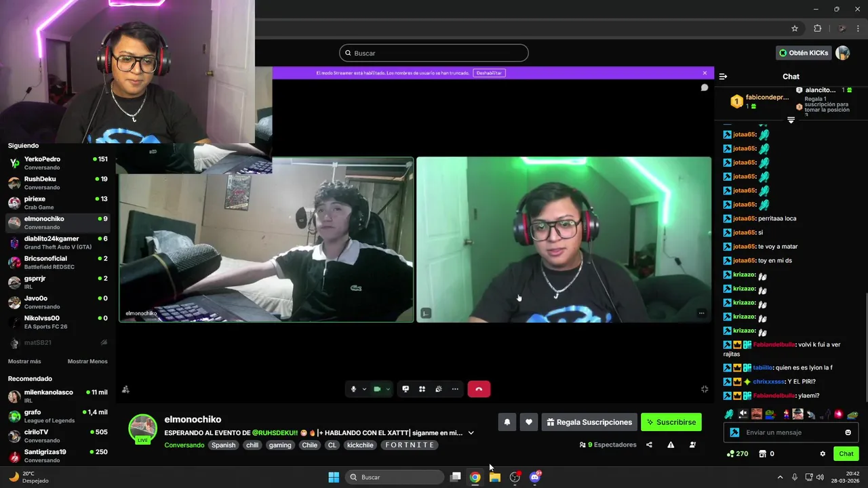Click the 270 channel points icon
Screen dimensions: 868x488
[738, 454]
